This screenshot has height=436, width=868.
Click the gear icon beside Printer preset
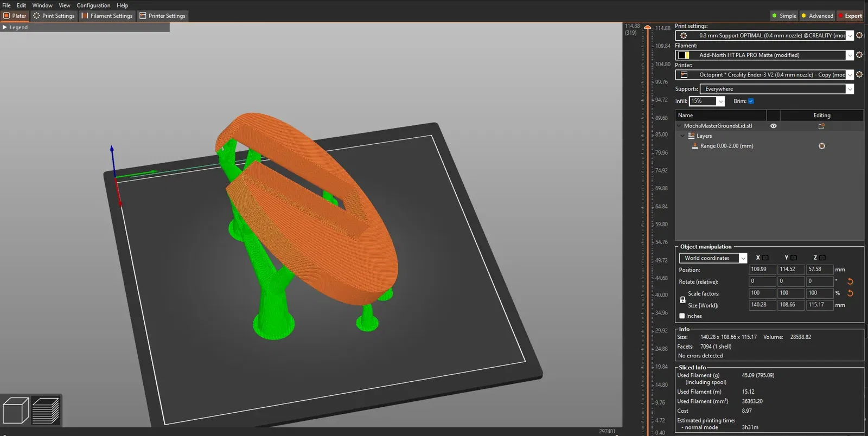click(x=859, y=74)
